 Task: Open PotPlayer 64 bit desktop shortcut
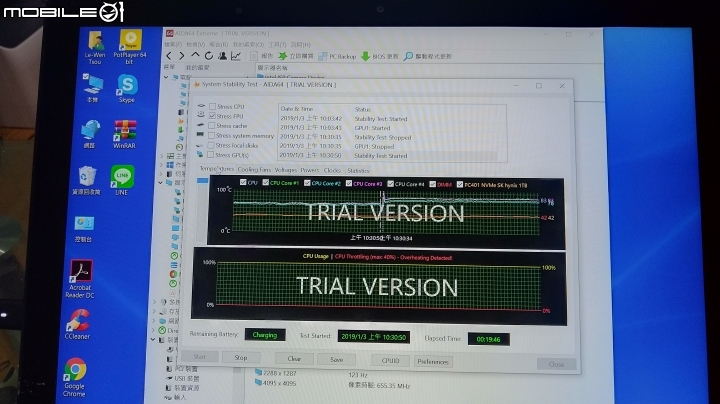(x=130, y=47)
